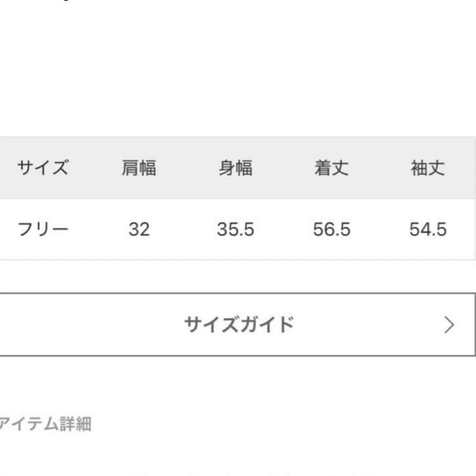
Task: Select the shoulder width value 32
Action: click(x=139, y=230)
